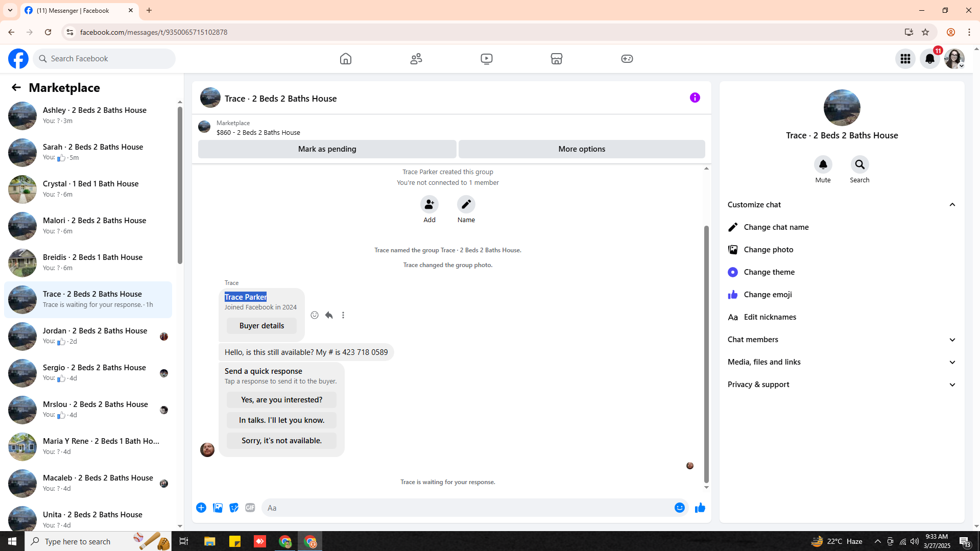Image resolution: width=980 pixels, height=551 pixels.
Task: Open the Facebook Home tab
Action: tap(346, 59)
